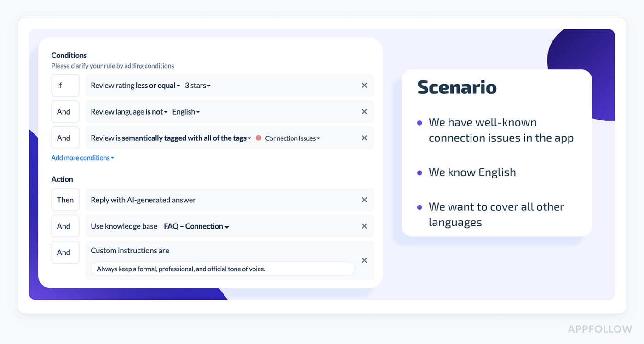Viewport: 644px width, 344px height.
Task: Click the red Connection Issues tag dot
Action: pos(259,138)
